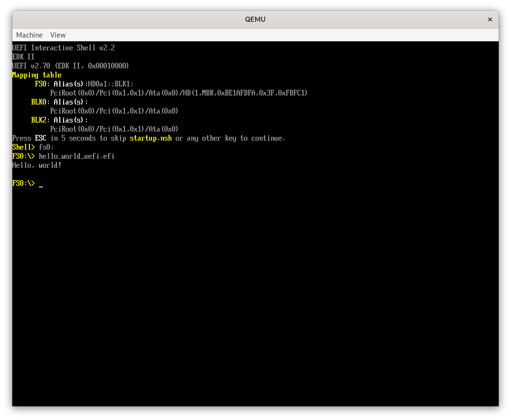The width and height of the screenshot is (511, 420).
Task: Click the 'HD0a1:;BLK1:' alias text
Action: pyautogui.click(x=111, y=84)
